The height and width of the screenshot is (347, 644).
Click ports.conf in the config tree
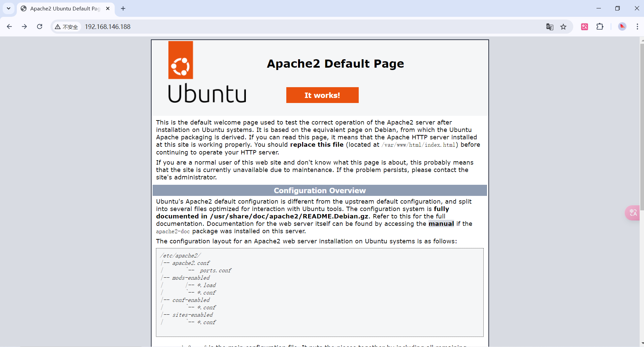pyautogui.click(x=216, y=271)
